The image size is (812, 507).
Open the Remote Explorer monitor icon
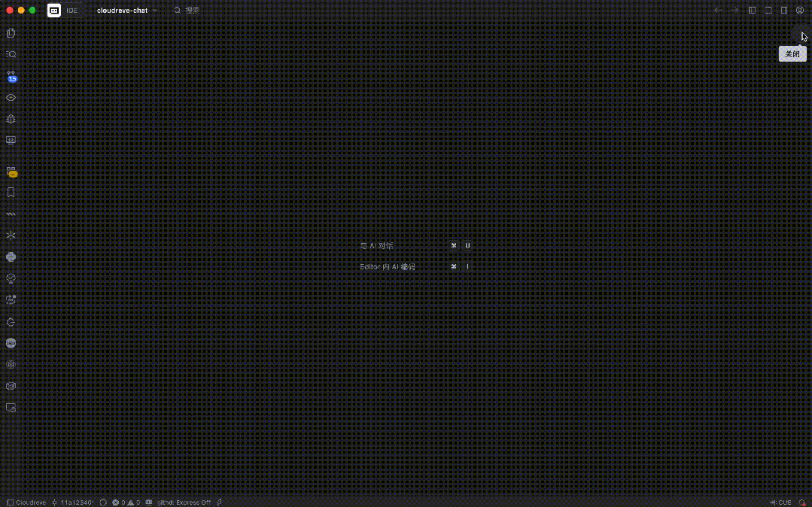coord(11,140)
